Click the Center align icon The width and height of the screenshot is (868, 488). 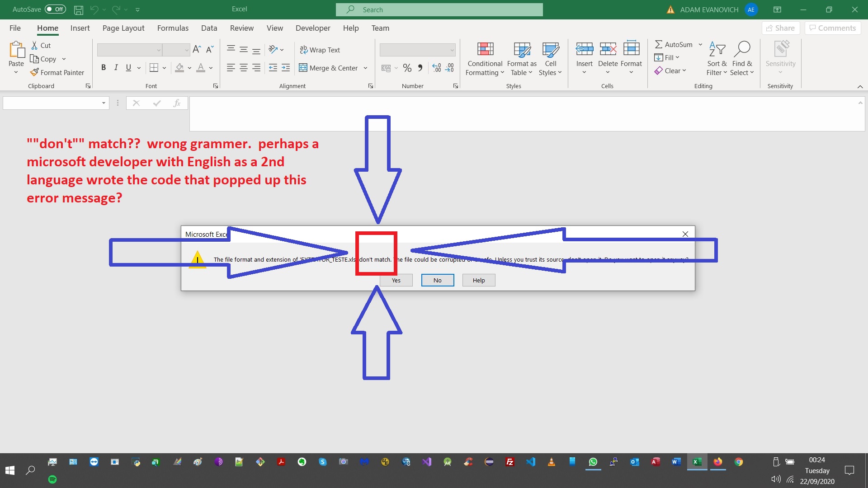tap(243, 68)
